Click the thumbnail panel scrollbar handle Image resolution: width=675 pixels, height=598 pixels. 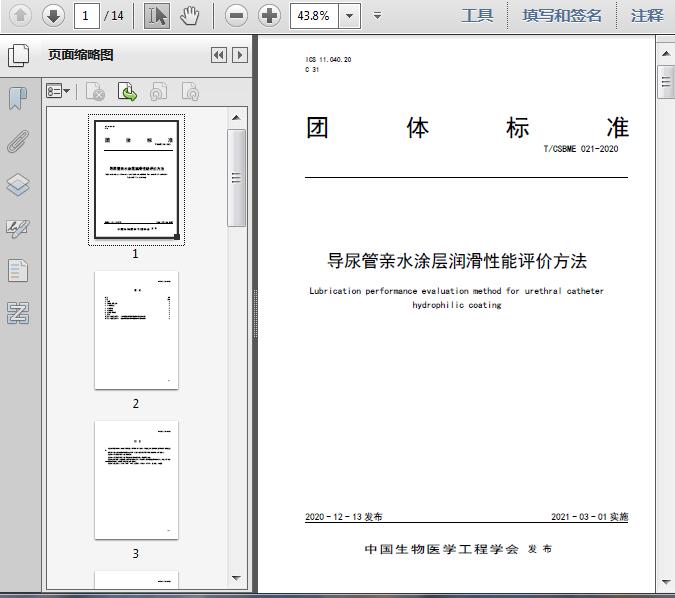point(236,178)
